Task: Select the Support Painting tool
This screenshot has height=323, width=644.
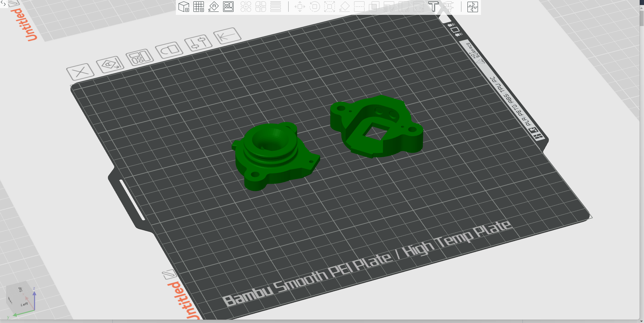Action: [x=389, y=7]
